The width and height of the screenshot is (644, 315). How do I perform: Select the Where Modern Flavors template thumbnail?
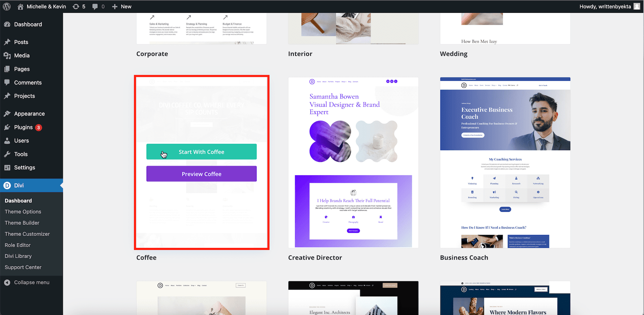click(x=505, y=298)
